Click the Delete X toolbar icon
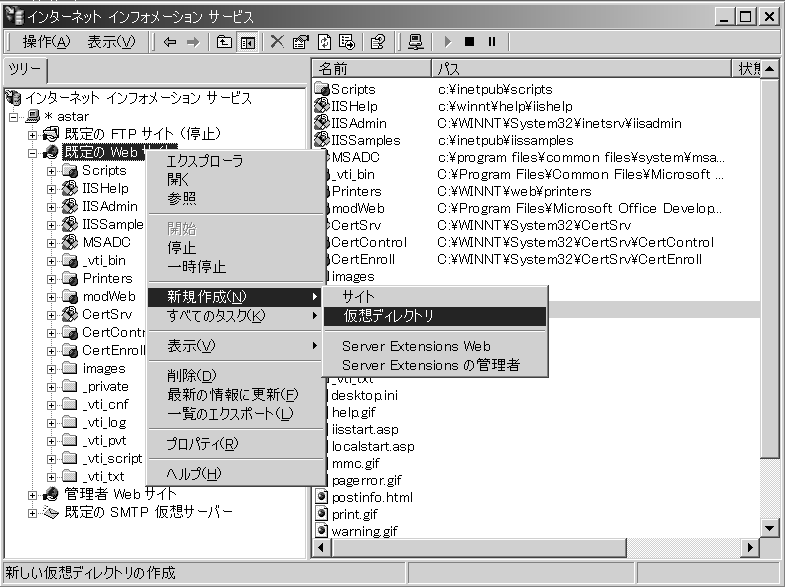The image size is (785, 587). (x=277, y=42)
